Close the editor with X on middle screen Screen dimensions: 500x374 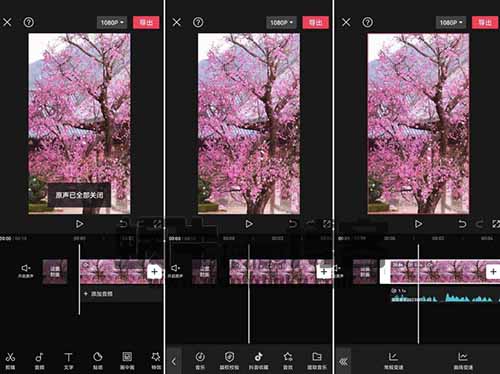177,22
